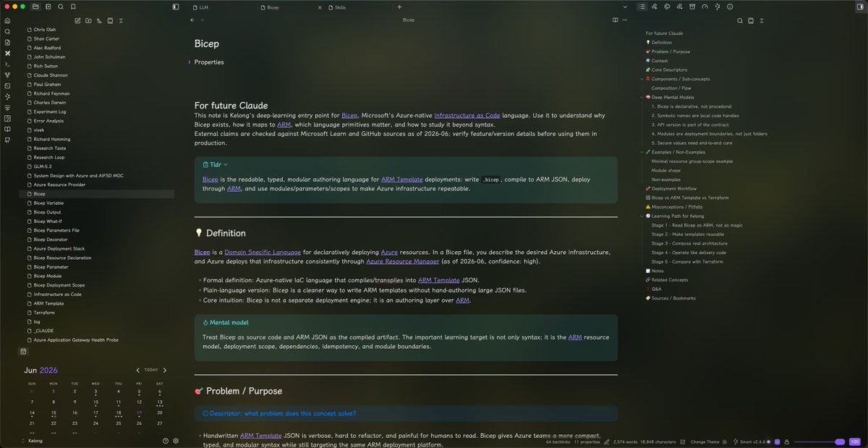Open the tags panel in right sidebar
Screen dimensions: 868x448
[x=667, y=7]
